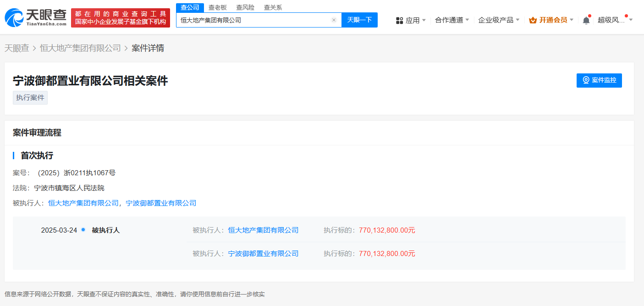644x306 pixels.
Task: Select the 查公司 tab
Action: click(x=190, y=8)
